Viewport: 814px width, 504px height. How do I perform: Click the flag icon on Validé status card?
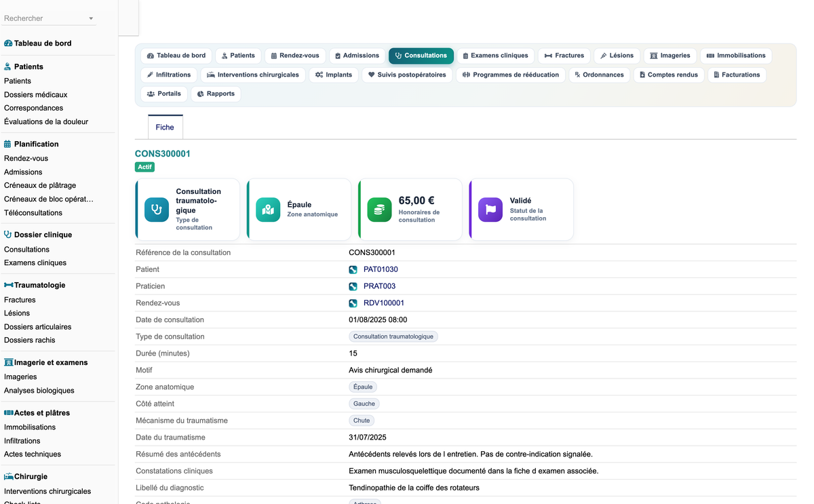pos(490,210)
